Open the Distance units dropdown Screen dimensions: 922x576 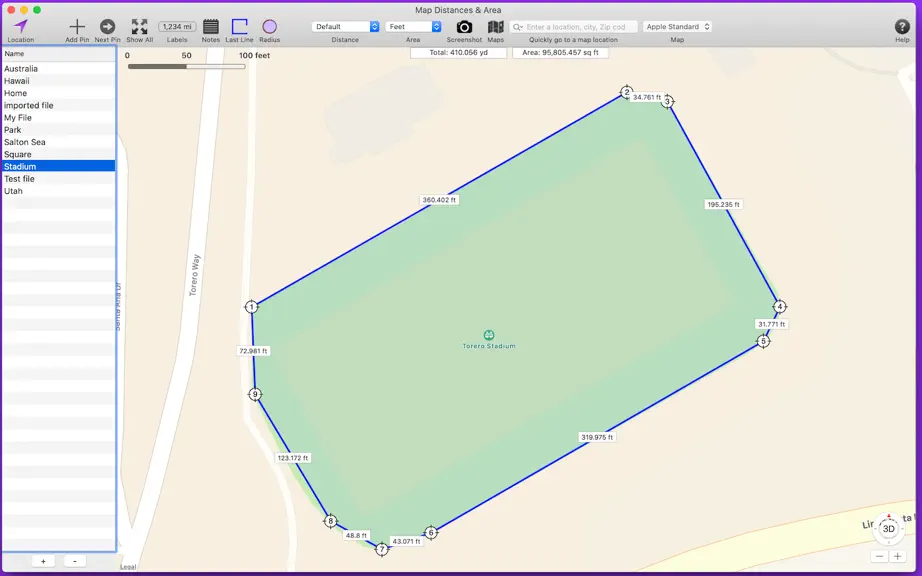tap(345, 26)
